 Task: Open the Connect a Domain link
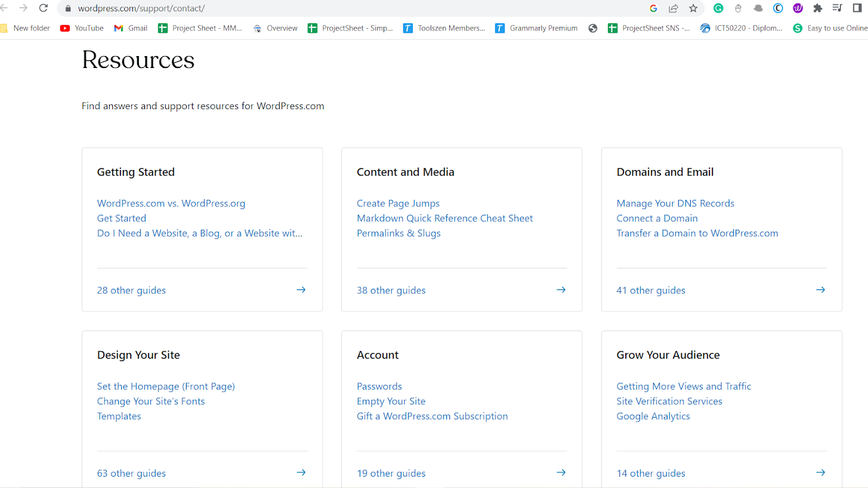[657, 218]
